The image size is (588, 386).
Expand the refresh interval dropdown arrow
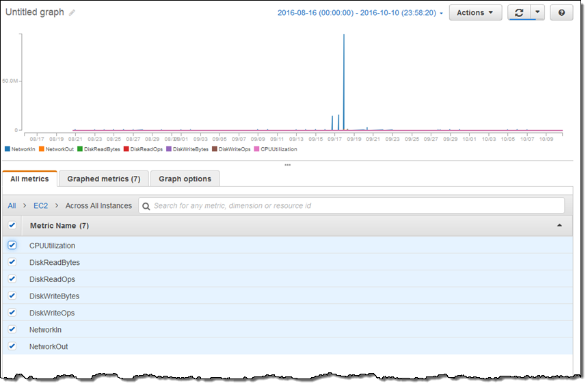point(537,13)
